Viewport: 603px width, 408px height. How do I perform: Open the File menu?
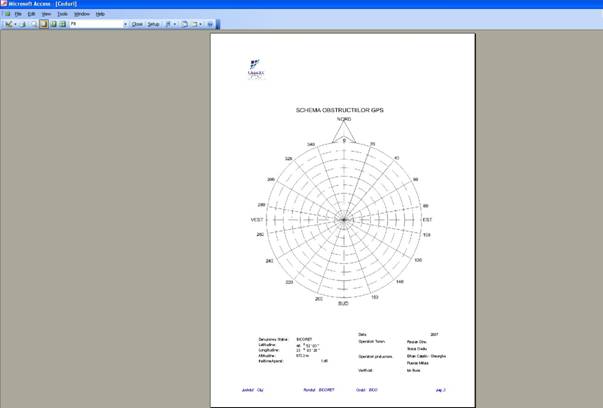18,14
